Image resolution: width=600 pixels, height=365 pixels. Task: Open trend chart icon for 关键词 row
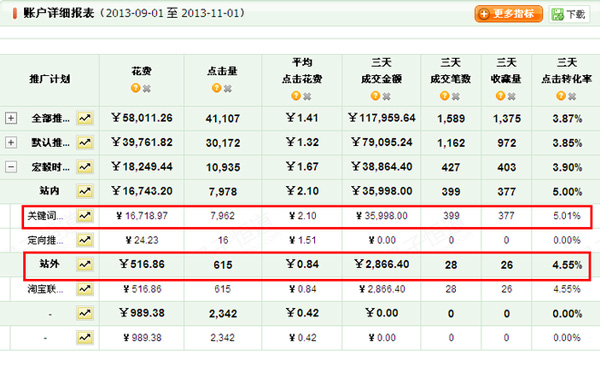(85, 216)
